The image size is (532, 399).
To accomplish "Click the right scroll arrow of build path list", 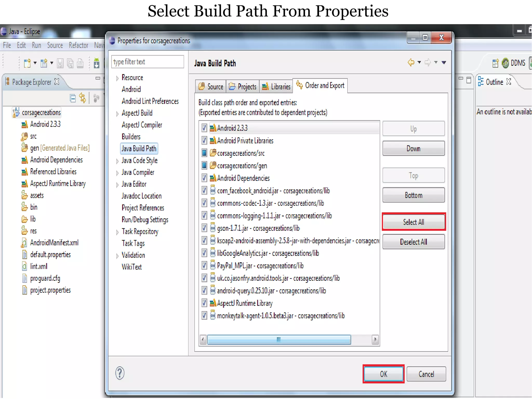I will [375, 339].
